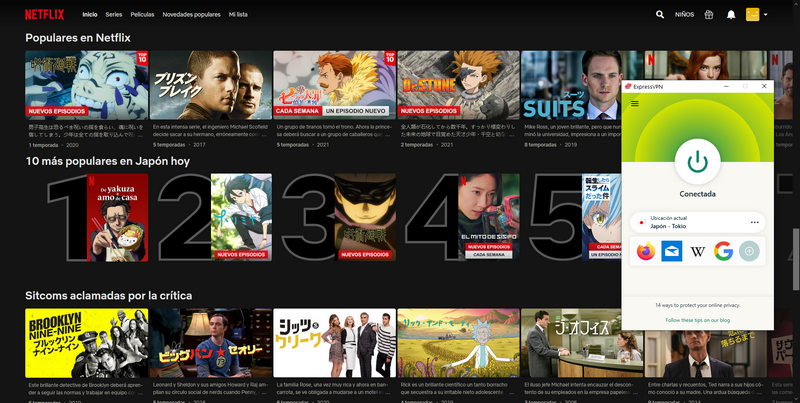The width and height of the screenshot is (800, 403).
Task: Click Sitcoms aclamadas por la crítica title
Action: click(x=109, y=295)
